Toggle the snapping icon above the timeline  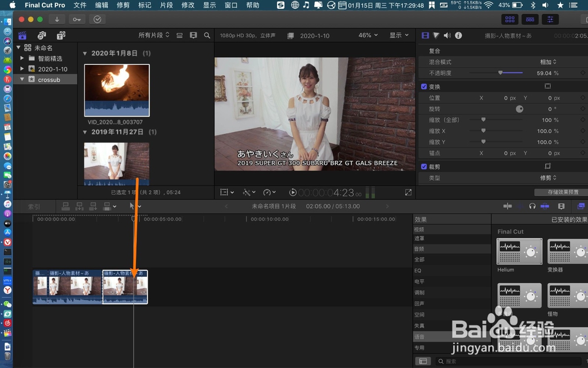click(x=543, y=206)
